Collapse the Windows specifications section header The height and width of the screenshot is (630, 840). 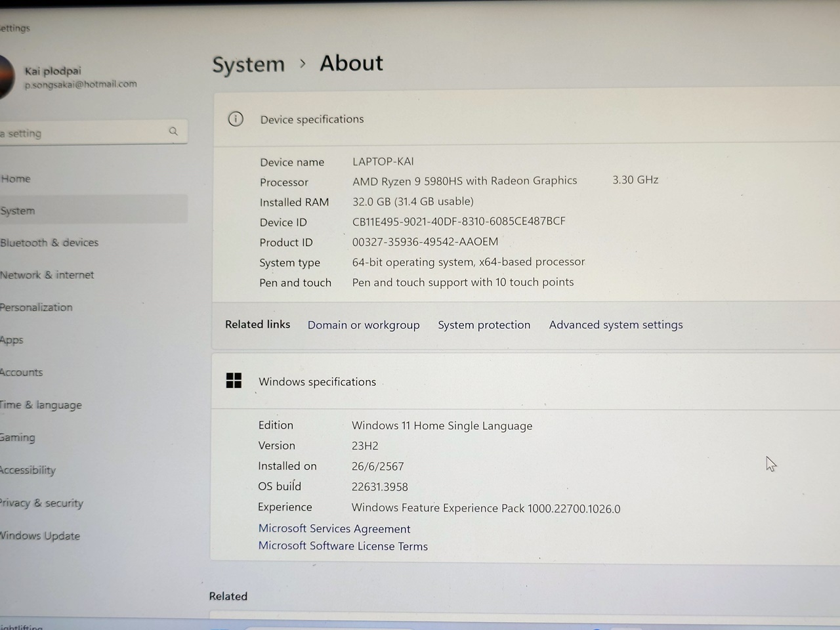(526, 381)
